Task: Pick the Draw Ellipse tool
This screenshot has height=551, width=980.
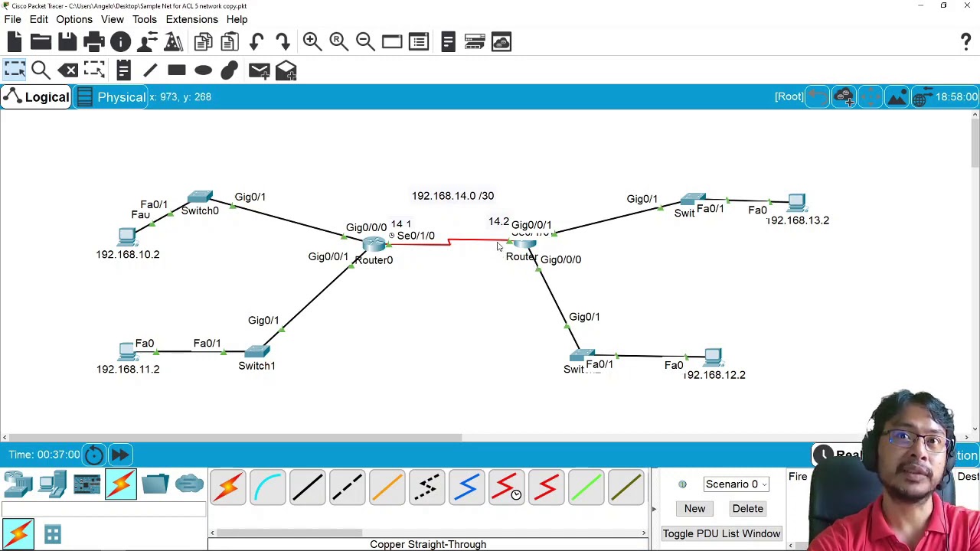Action: point(203,71)
